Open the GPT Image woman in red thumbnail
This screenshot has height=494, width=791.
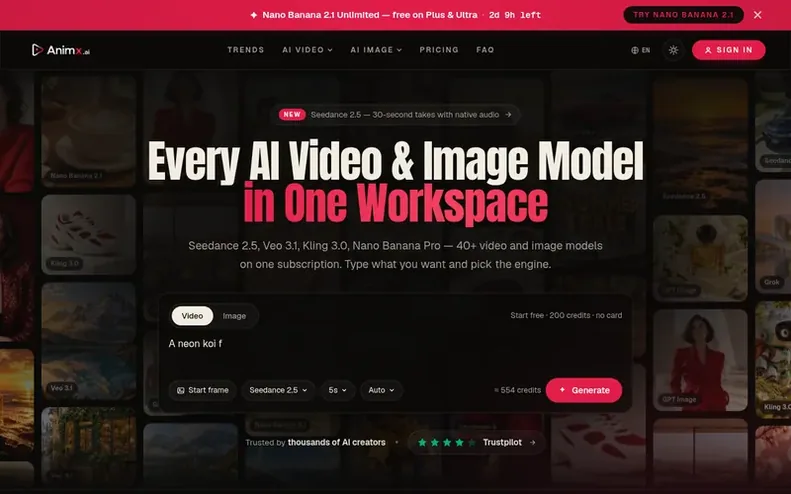coord(700,360)
